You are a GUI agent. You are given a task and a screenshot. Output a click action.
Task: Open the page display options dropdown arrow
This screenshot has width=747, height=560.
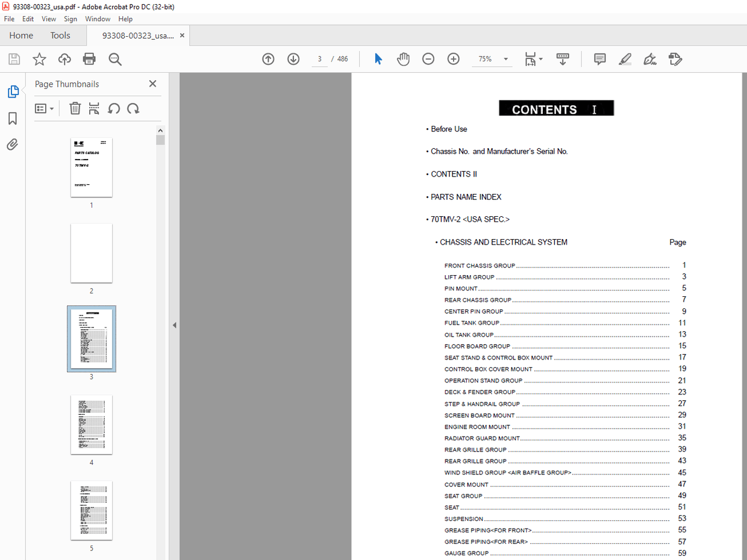click(542, 58)
